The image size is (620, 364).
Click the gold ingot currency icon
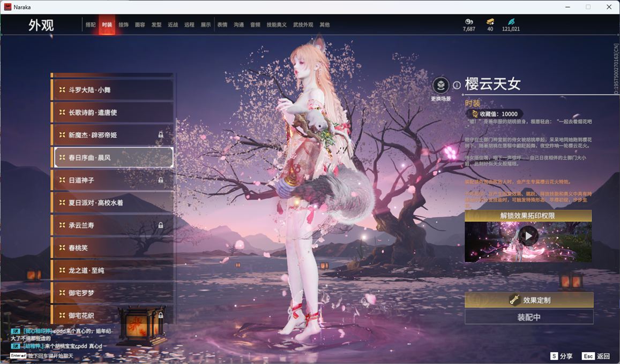tap(490, 21)
